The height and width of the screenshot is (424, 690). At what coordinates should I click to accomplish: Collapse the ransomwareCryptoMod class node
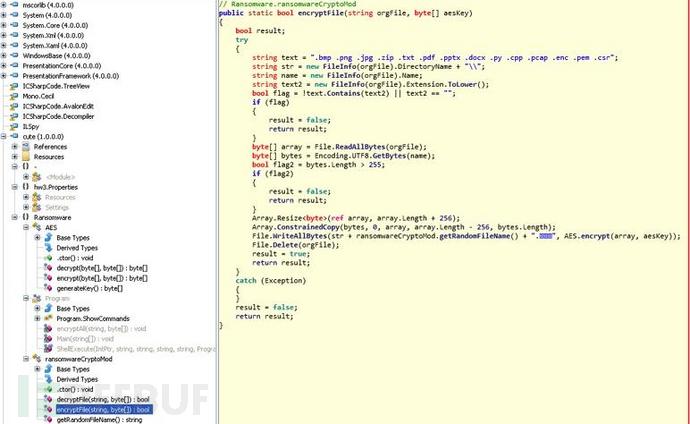coord(26,359)
